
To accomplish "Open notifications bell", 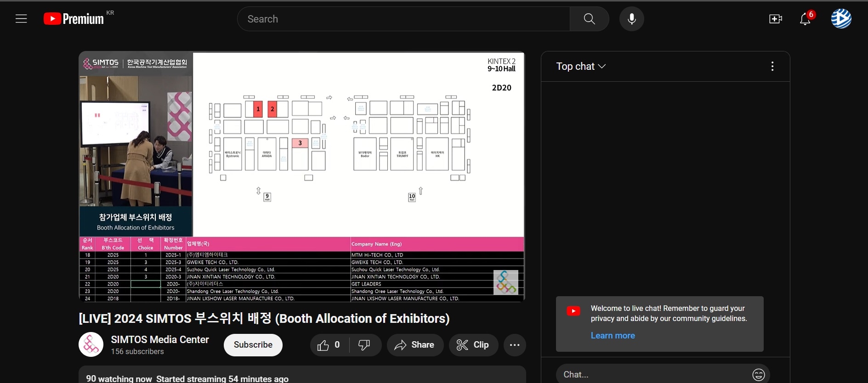I will pyautogui.click(x=805, y=19).
